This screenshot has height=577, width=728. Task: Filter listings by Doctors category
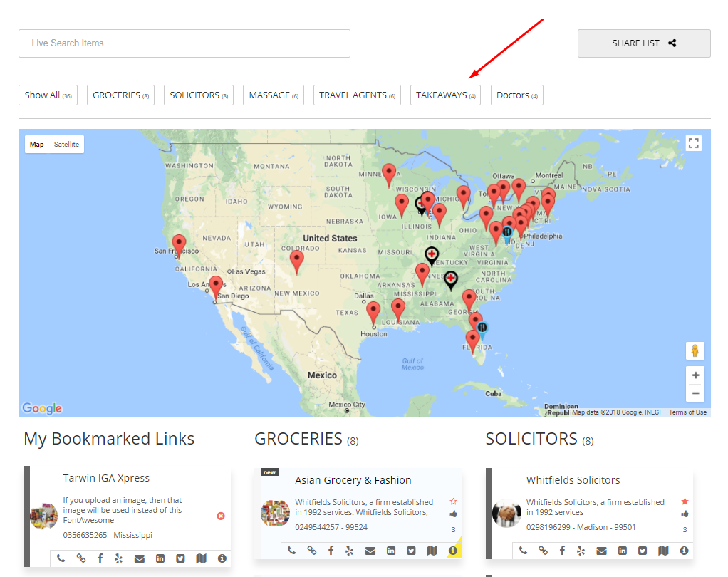pyautogui.click(x=516, y=95)
